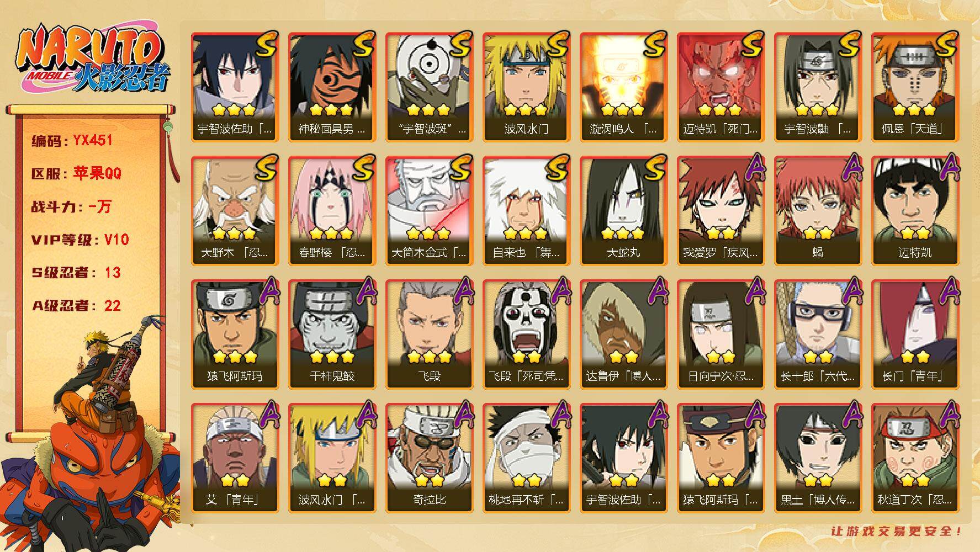Click the Naruto Mobile 火影忍者 logo
Viewport: 980px width, 552px height.
92,59
